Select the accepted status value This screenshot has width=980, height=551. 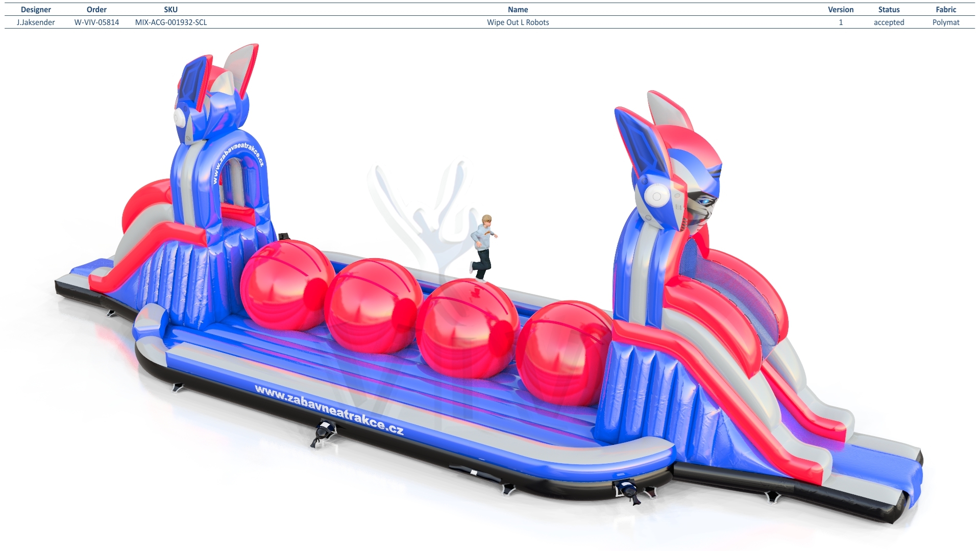[889, 22]
